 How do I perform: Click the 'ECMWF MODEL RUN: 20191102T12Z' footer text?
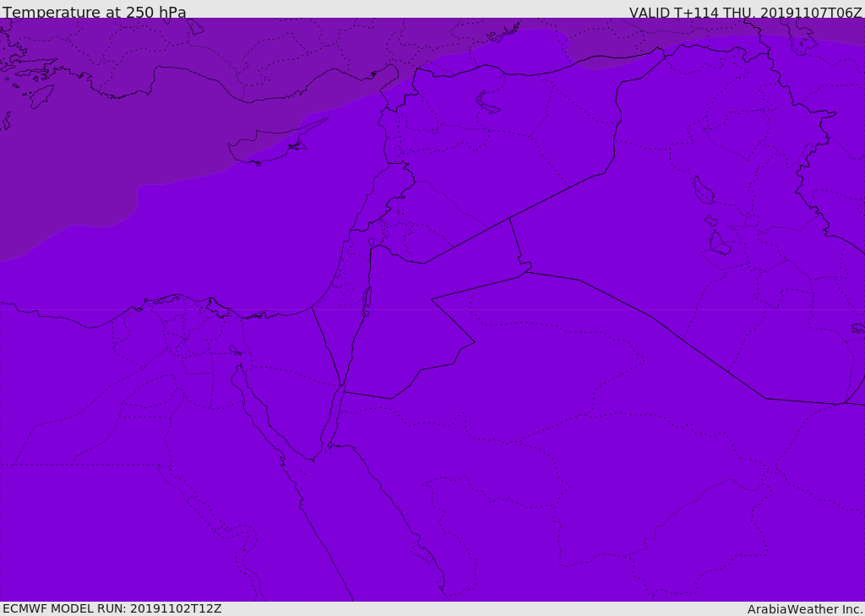112,608
